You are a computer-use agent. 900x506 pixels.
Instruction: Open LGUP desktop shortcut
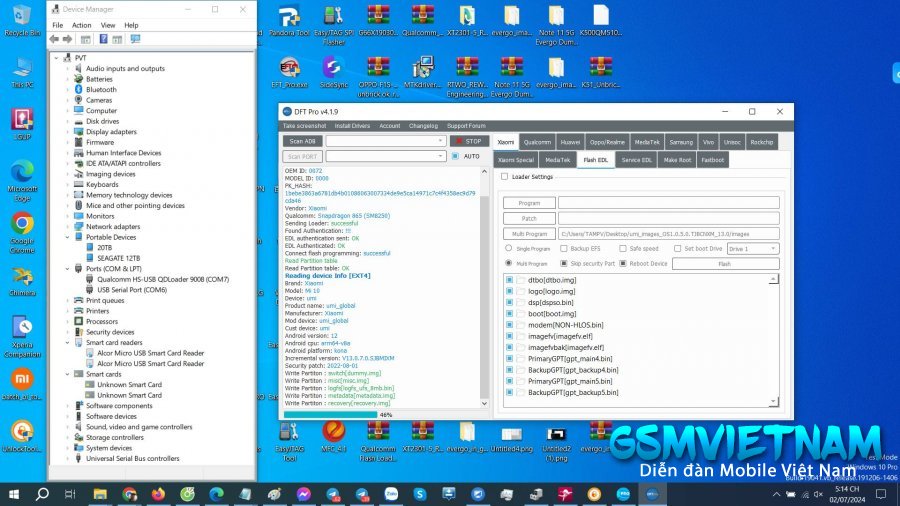pyautogui.click(x=22, y=124)
